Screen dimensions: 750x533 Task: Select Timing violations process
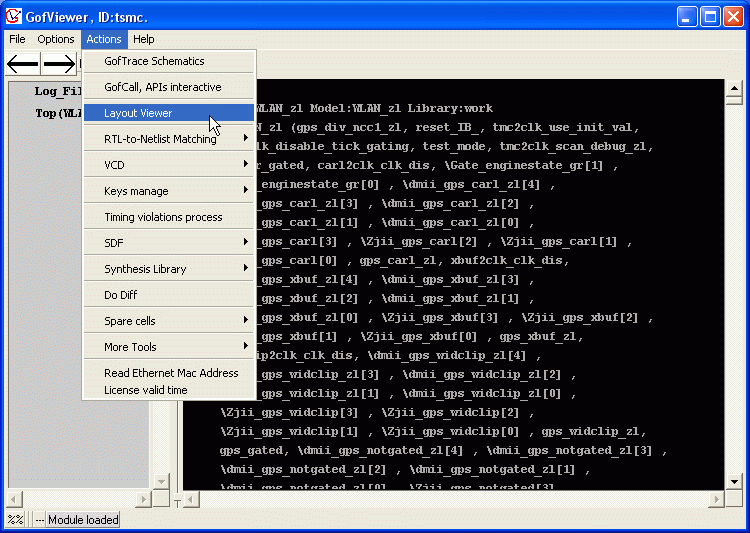pos(163,217)
